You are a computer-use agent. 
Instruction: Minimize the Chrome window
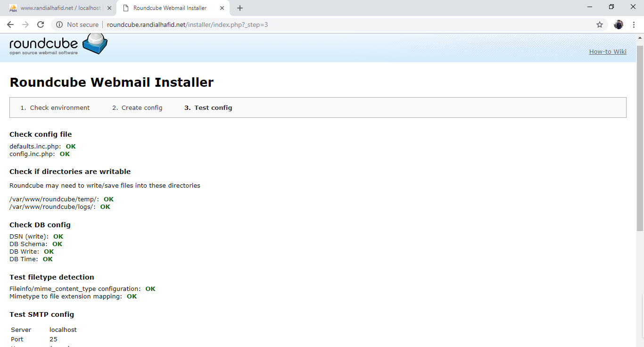coord(590,7)
